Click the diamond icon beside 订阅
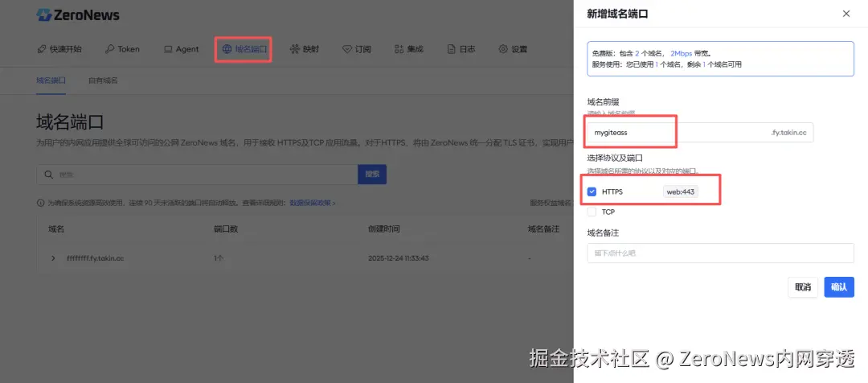 (347, 49)
